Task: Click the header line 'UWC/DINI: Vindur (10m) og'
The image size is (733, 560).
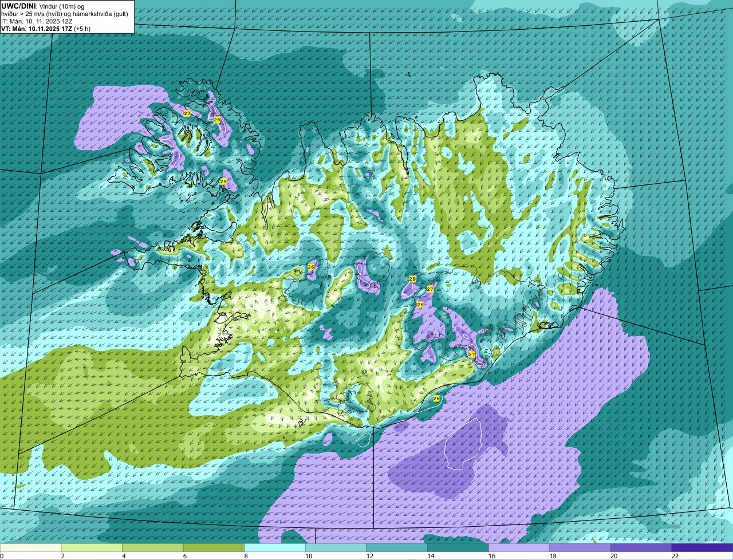Action: coord(43,6)
